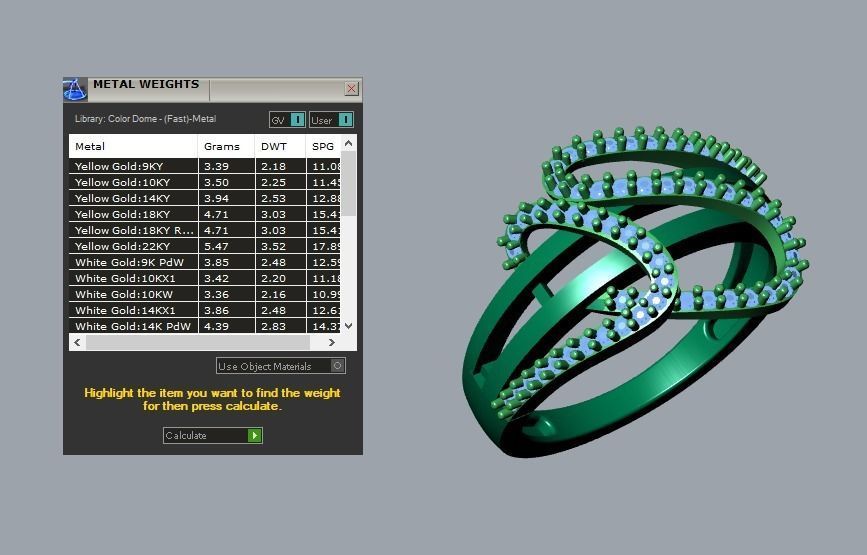This screenshot has width=867, height=555.
Task: Click the METAL WEIGHTS title text
Action: tap(146, 84)
